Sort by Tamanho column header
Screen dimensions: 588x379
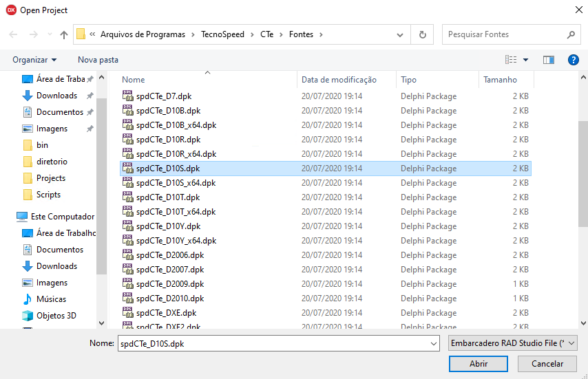pos(500,80)
